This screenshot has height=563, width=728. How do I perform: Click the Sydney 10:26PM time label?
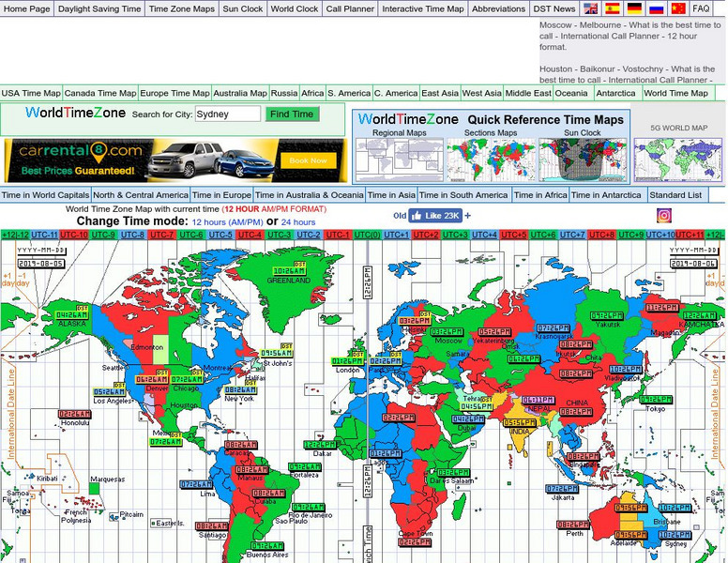[675, 535]
